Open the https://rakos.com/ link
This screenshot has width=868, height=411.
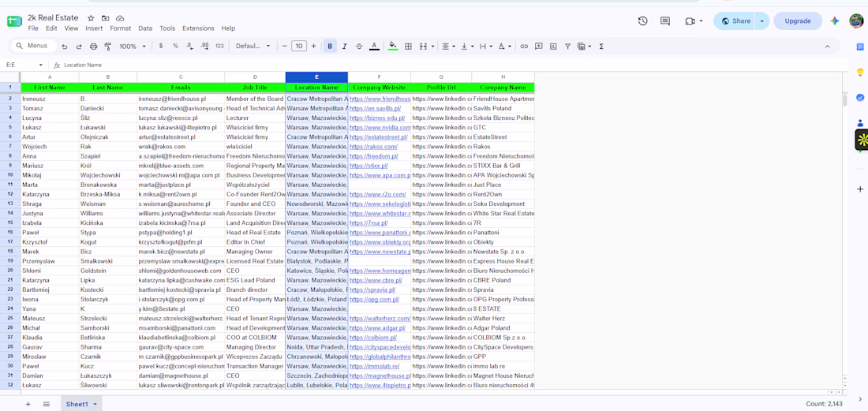374,147
